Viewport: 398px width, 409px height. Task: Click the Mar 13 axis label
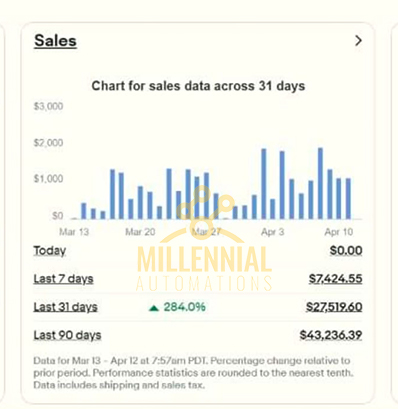pyautogui.click(x=74, y=232)
